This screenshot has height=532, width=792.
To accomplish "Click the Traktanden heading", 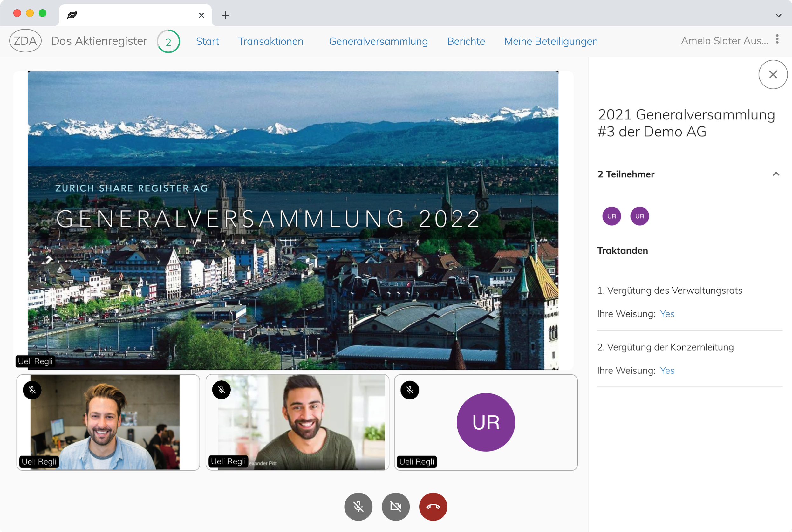I will pyautogui.click(x=622, y=250).
